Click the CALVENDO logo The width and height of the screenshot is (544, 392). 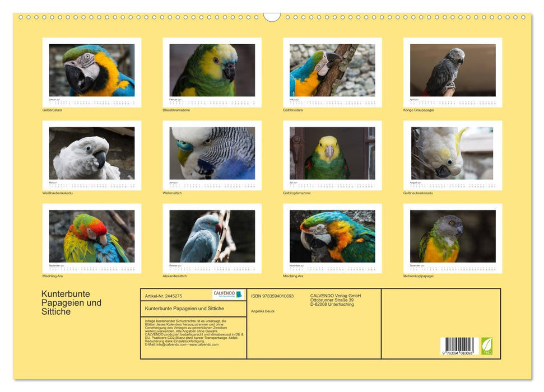click(228, 295)
